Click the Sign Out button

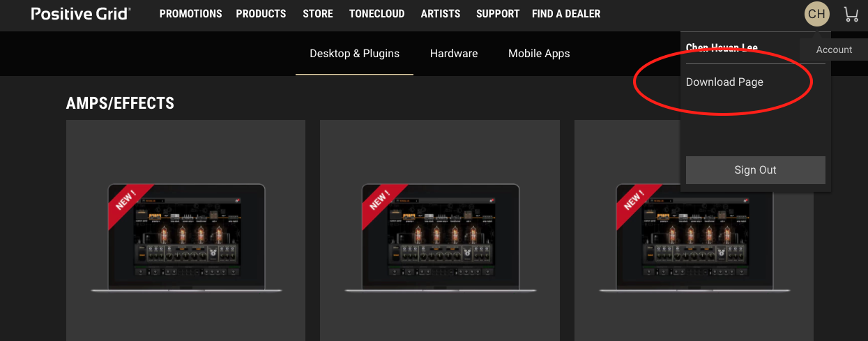(x=755, y=170)
